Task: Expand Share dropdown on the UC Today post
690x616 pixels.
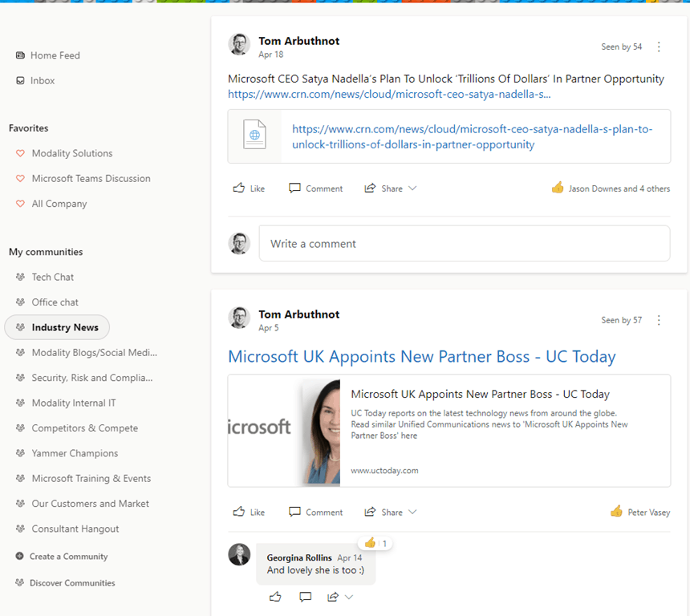Action: click(412, 512)
